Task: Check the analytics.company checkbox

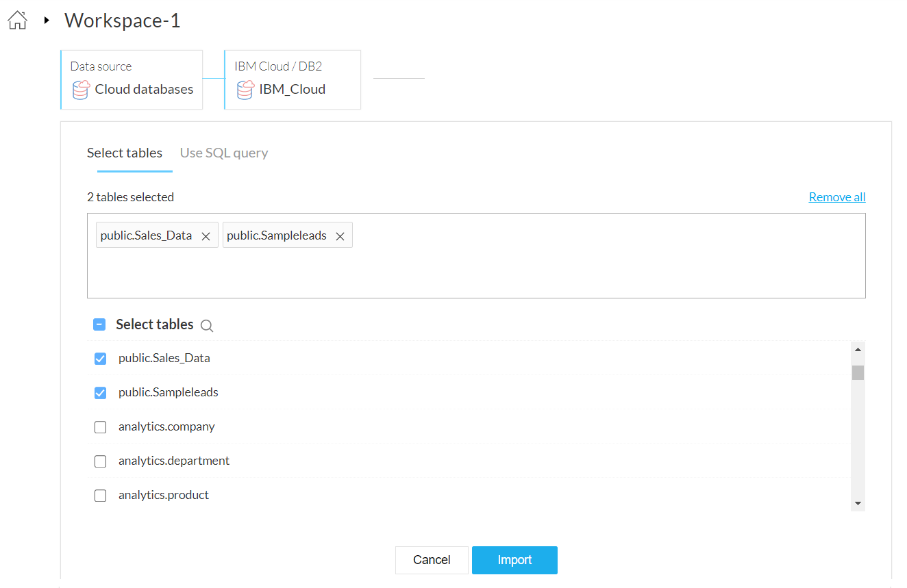Action: pos(100,427)
